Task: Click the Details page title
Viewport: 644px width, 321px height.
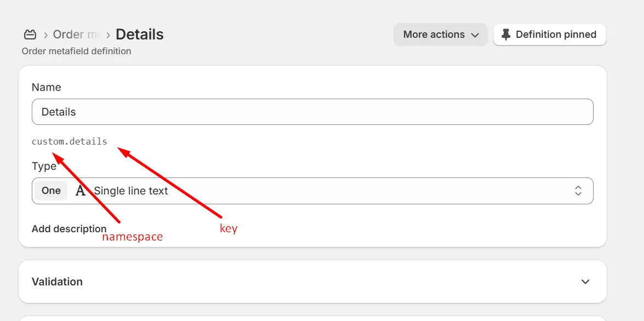Action: pos(140,35)
